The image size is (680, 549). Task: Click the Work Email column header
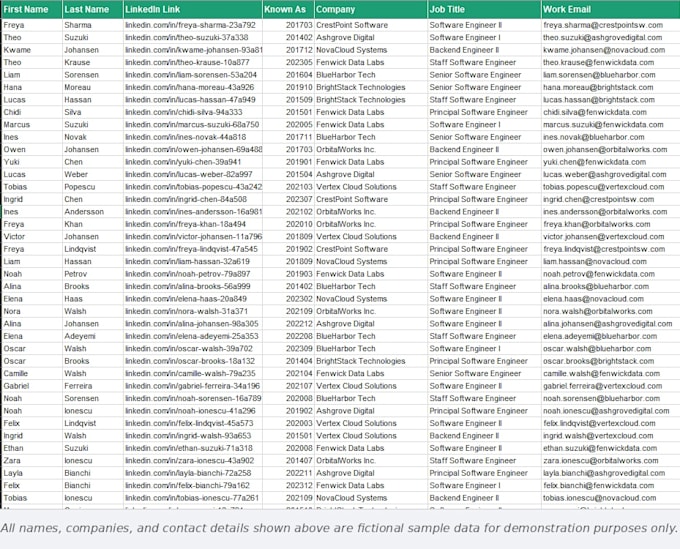(x=611, y=9)
